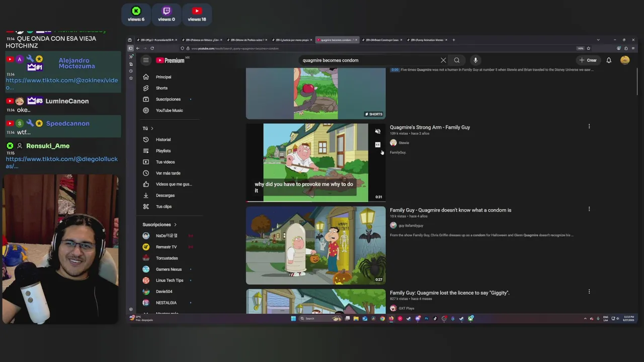Start voice search with the microphone icon
Screen dimensions: 644x362
pyautogui.click(x=475, y=60)
